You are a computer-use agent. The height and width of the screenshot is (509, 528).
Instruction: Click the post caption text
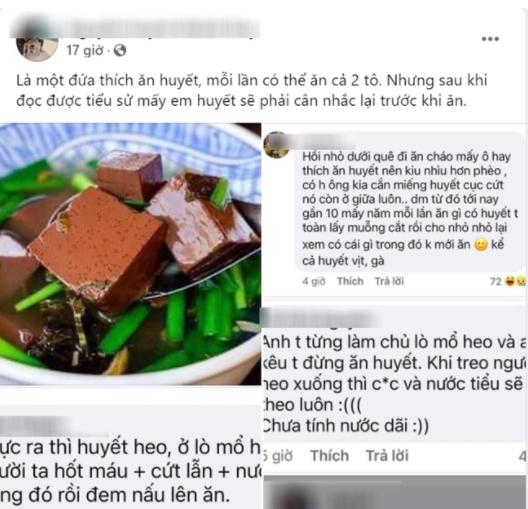click(252, 90)
